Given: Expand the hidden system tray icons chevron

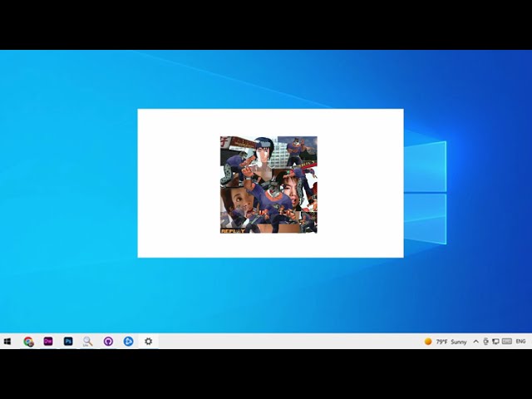Looking at the screenshot, I should [x=476, y=342].
